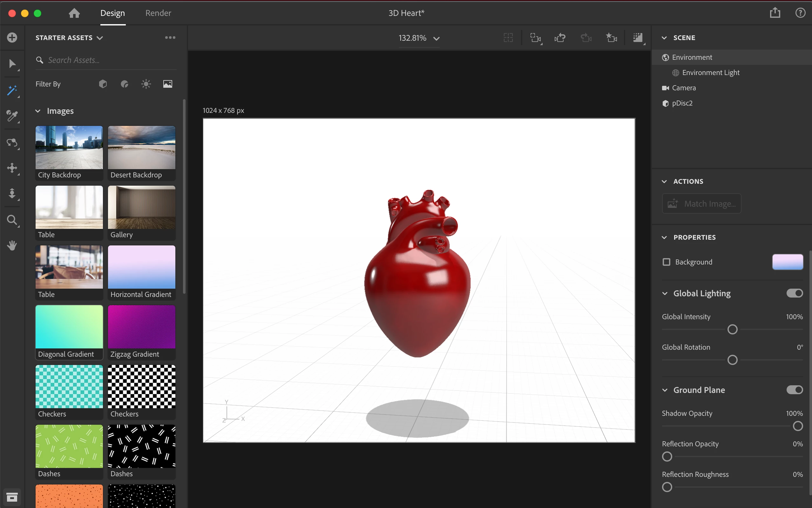Click the Background gradient color swatch
Image resolution: width=812 pixels, height=508 pixels.
[788, 262]
